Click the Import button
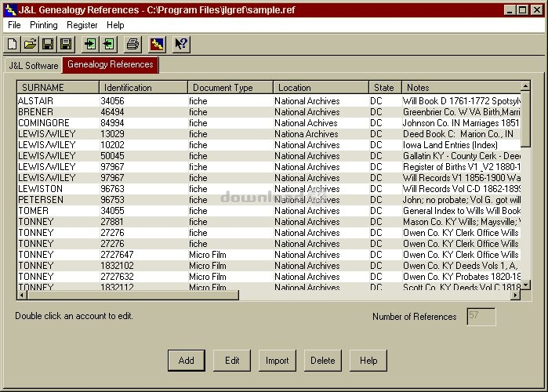Viewport: 548px width, 392px height. pos(278,361)
